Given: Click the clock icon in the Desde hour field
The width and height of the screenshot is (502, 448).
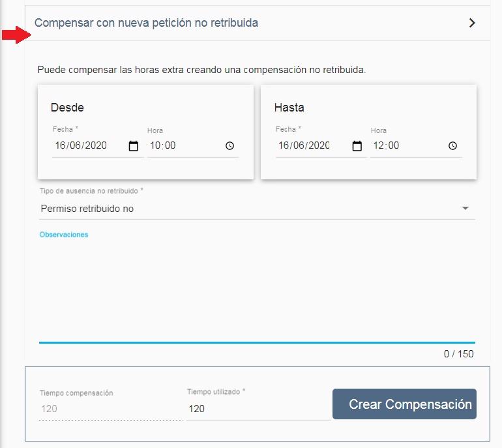Looking at the screenshot, I should [x=229, y=146].
